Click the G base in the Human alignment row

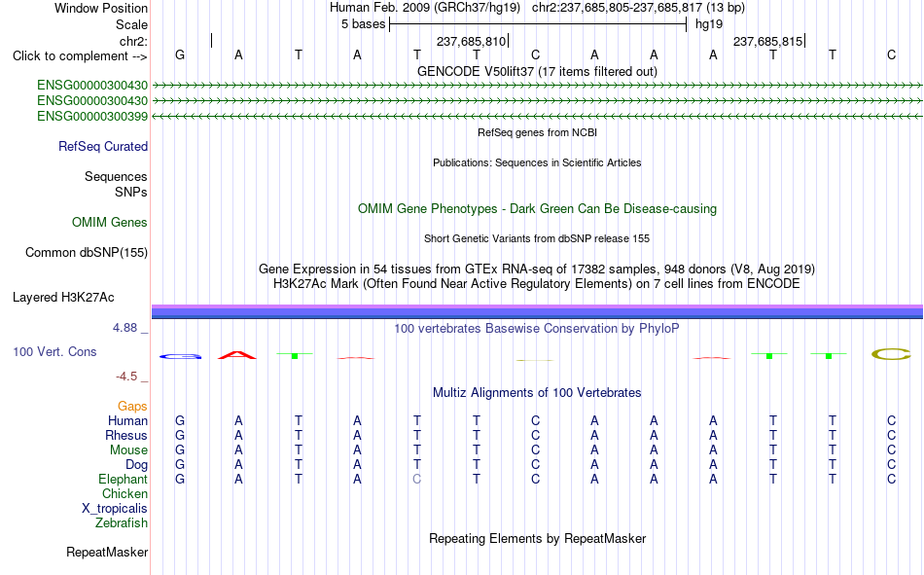(180, 420)
